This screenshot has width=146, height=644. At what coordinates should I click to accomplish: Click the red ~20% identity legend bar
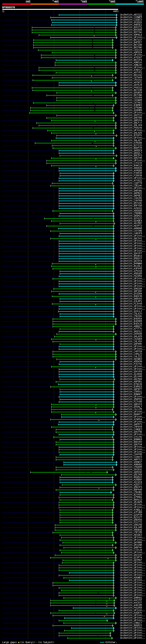pos(16,4)
